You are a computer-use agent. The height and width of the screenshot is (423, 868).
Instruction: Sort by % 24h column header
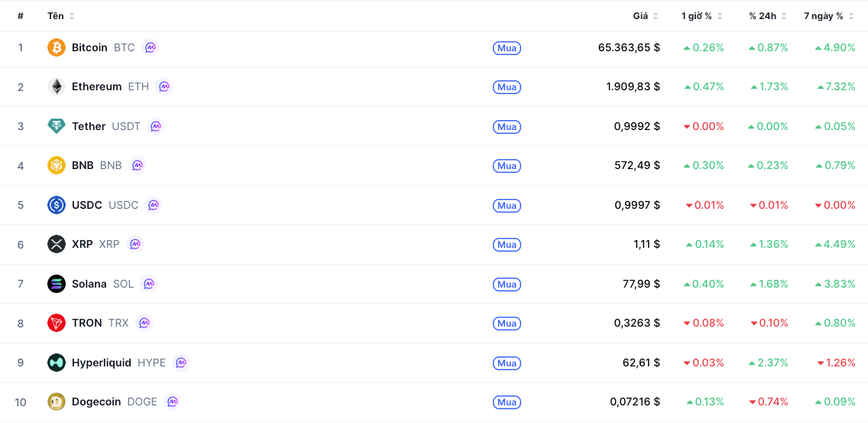coord(768,16)
